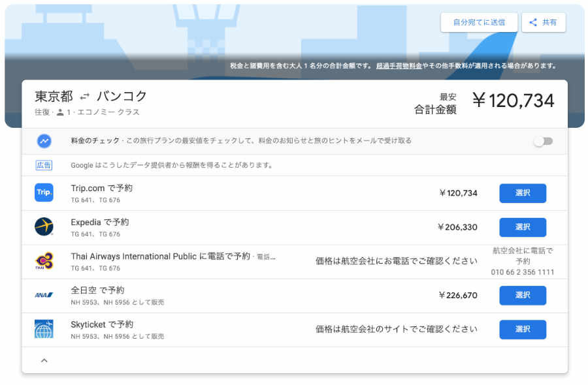The height and width of the screenshot is (385, 588).
Task: Click the Expedia logo icon
Action: click(x=44, y=226)
